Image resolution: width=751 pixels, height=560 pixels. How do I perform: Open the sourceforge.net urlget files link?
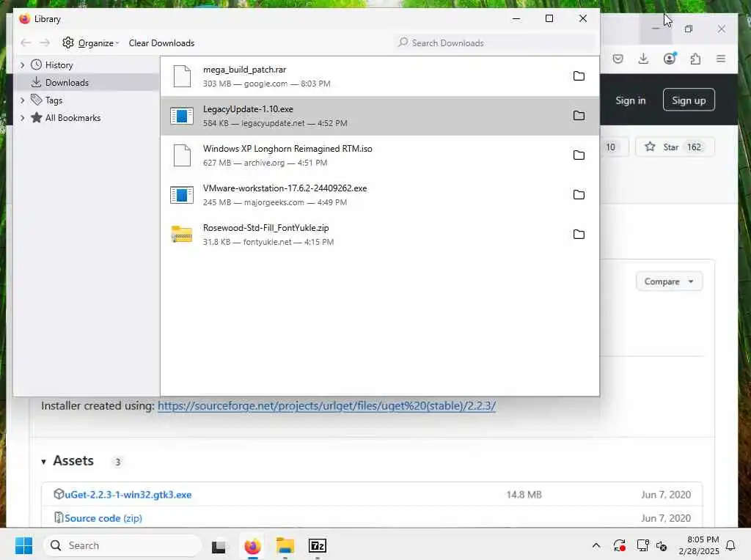[326, 406]
